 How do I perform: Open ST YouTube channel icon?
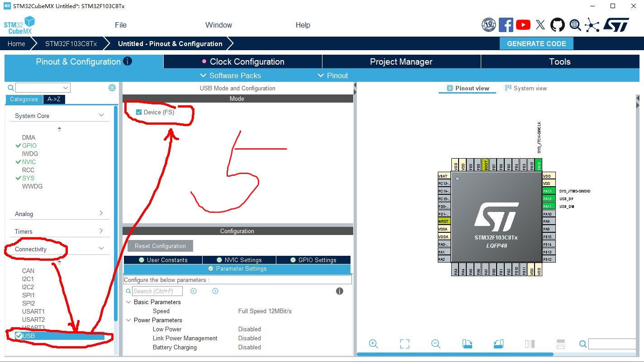(523, 25)
